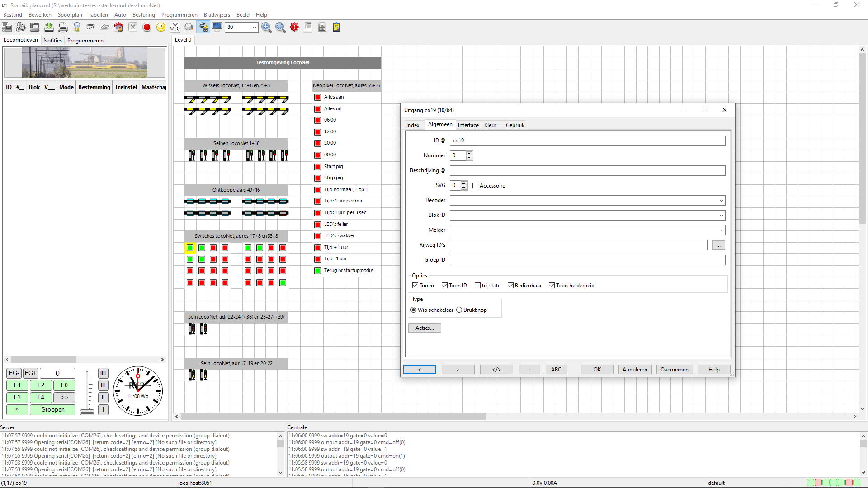Open the Blok ID dropdown
Screen dimensions: 868x488
pos(721,216)
